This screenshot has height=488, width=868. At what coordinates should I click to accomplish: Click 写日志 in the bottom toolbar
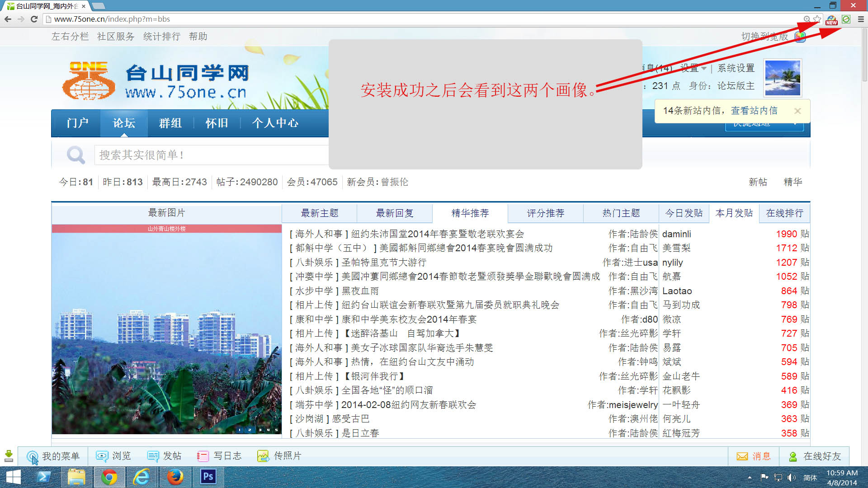(219, 456)
